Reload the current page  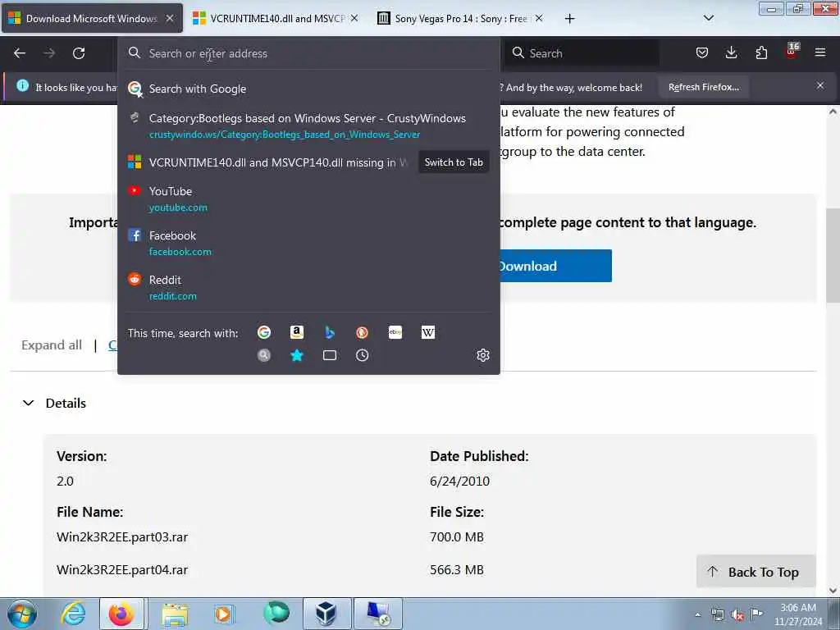tap(79, 53)
